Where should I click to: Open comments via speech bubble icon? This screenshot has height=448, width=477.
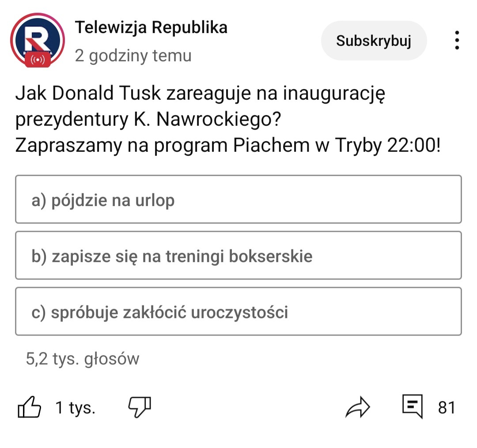coord(413,407)
